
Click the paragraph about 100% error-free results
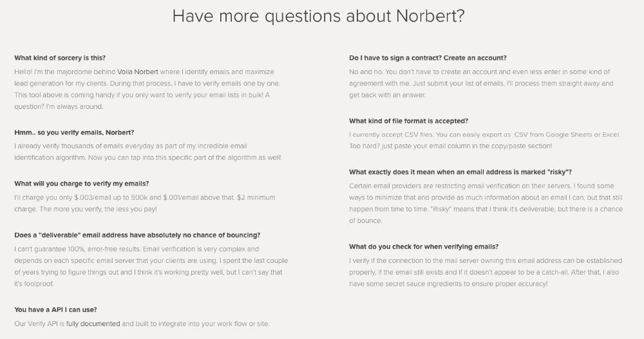[x=151, y=266]
